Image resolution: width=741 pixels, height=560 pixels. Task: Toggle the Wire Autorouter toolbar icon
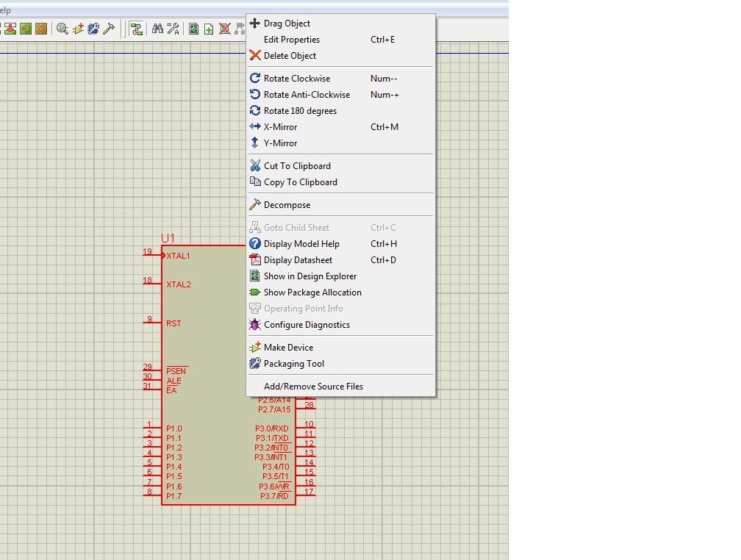[136, 29]
